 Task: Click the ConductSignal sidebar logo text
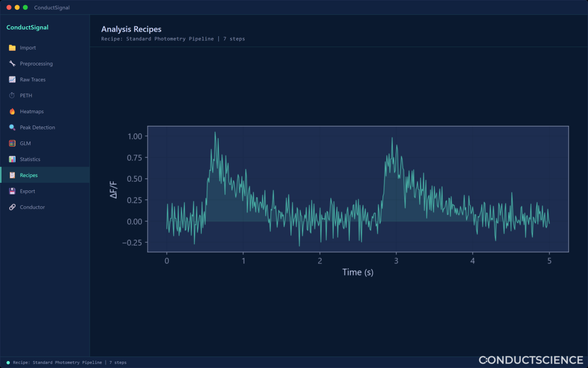point(28,28)
